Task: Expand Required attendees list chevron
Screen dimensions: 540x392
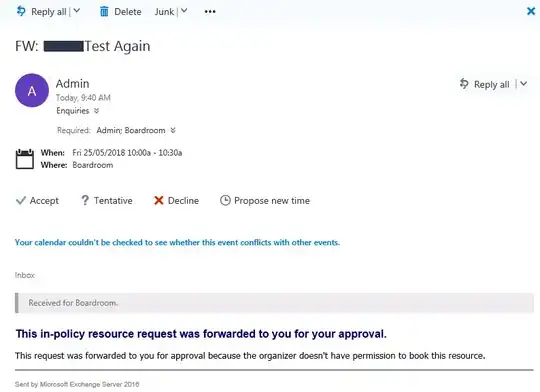Action: pos(173,130)
